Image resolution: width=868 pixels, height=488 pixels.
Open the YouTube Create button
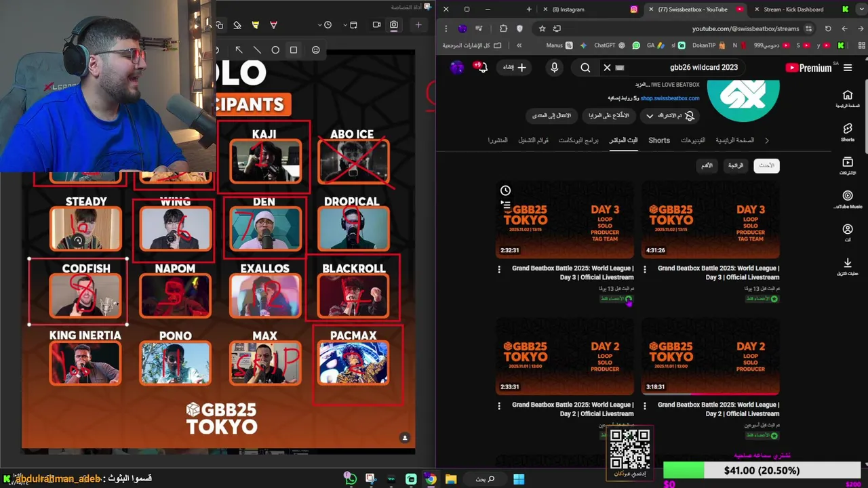513,67
